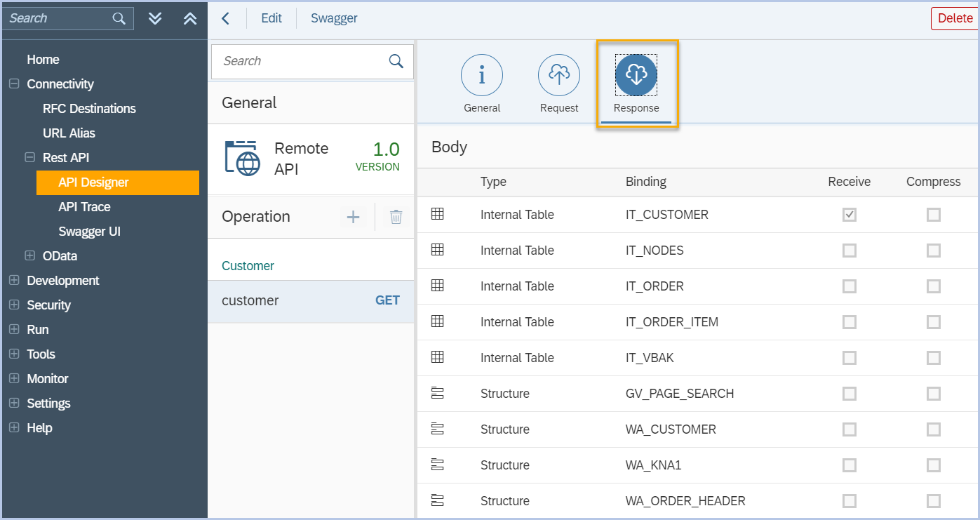Collapse all nodes with double-down arrow icon
980x520 pixels.
[x=156, y=18]
